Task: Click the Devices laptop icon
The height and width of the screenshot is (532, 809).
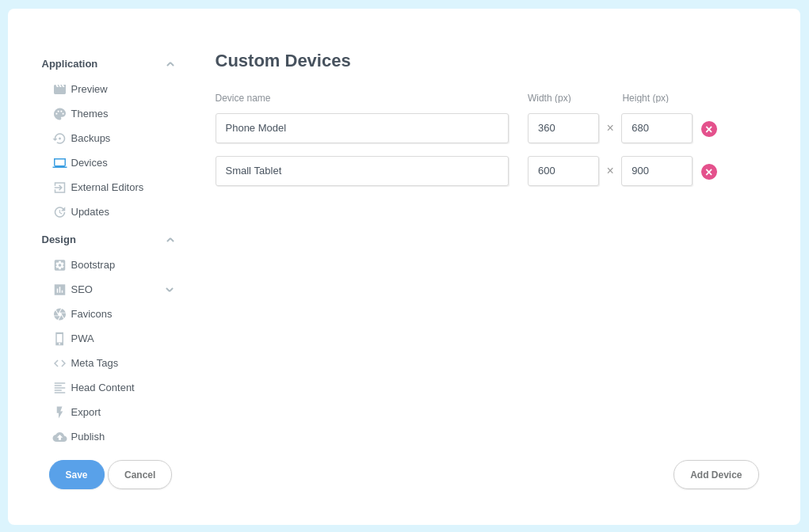Action: (x=59, y=163)
